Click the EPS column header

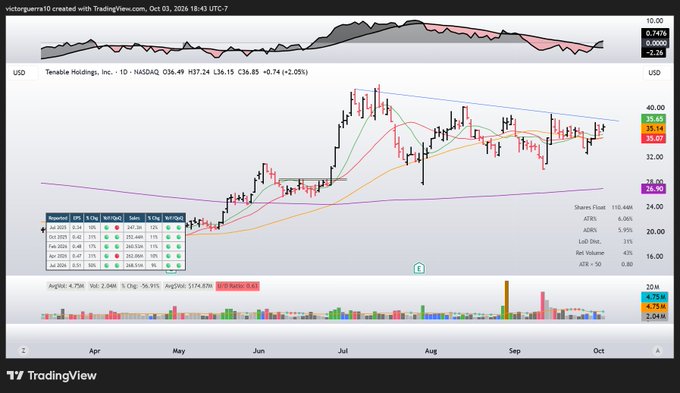tap(77, 218)
